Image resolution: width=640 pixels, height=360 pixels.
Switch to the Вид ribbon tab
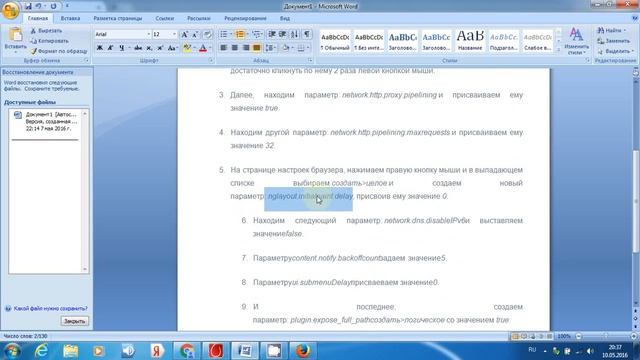point(285,18)
